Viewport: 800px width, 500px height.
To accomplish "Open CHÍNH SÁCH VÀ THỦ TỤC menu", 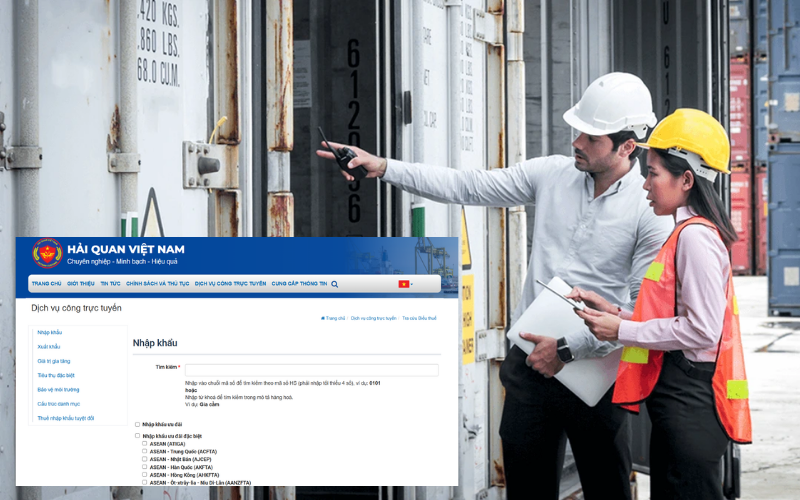I will tap(158, 284).
